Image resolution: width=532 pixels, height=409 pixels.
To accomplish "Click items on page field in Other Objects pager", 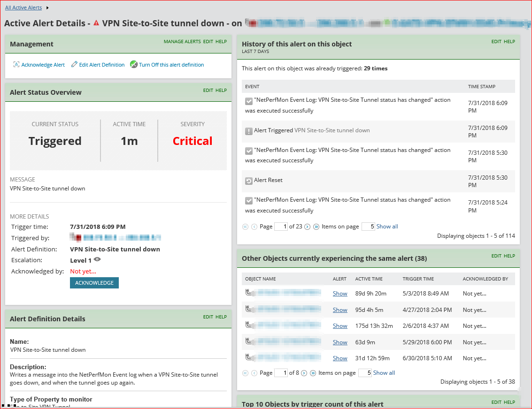I will (365, 373).
